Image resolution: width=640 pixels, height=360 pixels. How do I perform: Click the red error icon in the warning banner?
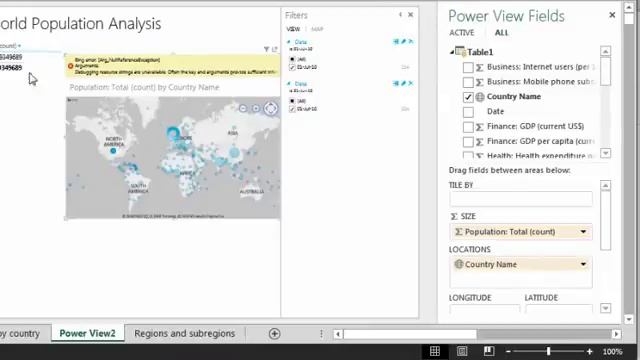[70, 66]
